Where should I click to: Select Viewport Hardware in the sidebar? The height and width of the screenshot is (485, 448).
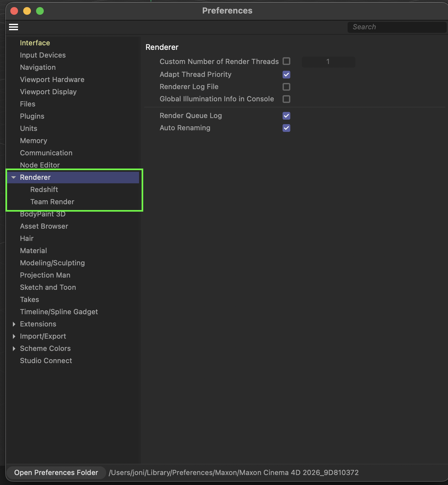(52, 80)
